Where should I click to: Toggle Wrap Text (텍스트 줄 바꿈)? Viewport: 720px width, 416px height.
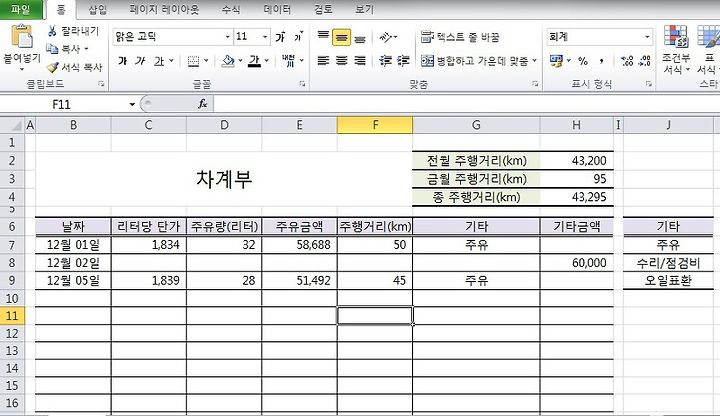460,37
